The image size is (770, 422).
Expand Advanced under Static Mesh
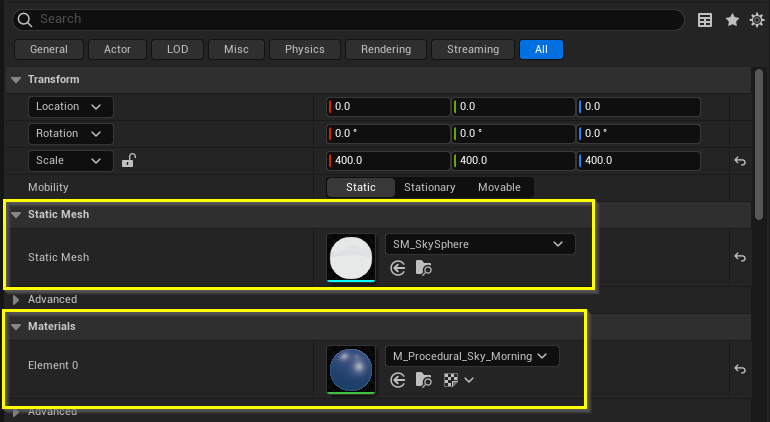[x=16, y=300]
